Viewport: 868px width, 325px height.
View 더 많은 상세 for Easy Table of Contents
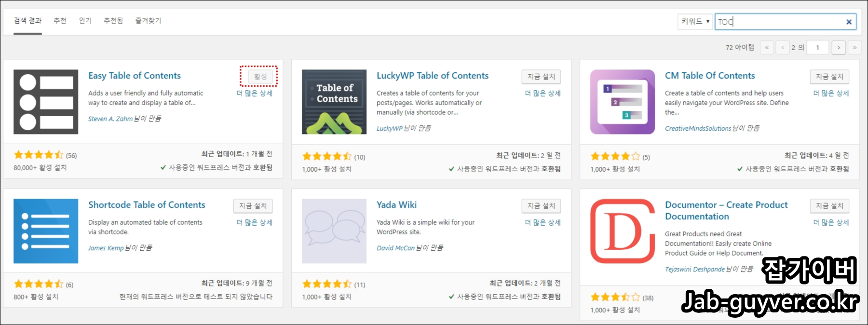[255, 93]
